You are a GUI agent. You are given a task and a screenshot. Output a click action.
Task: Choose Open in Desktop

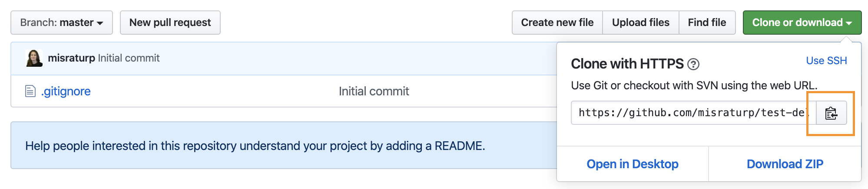click(633, 164)
